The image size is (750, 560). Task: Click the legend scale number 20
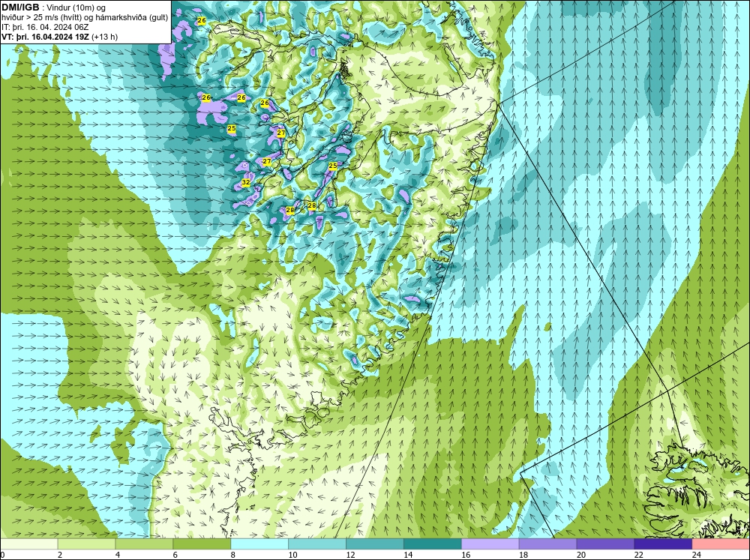click(581, 555)
